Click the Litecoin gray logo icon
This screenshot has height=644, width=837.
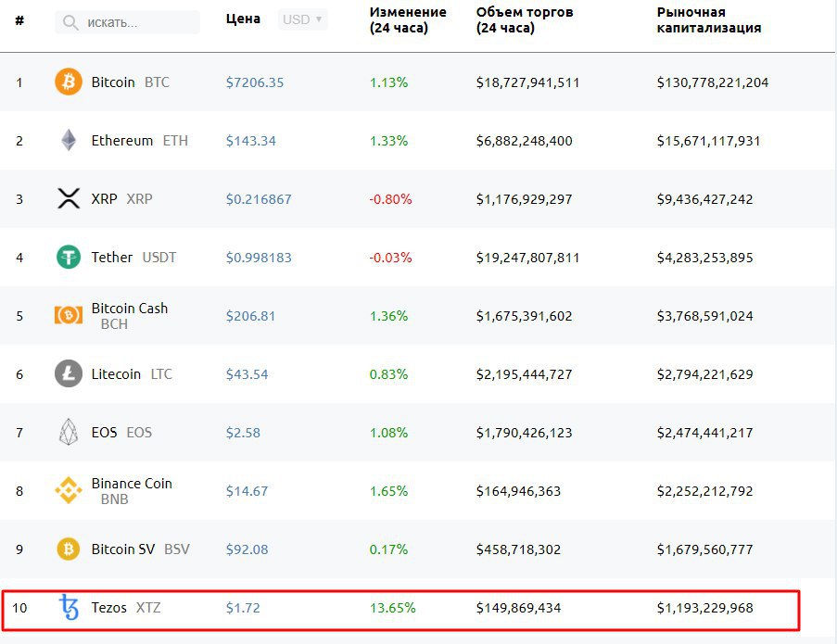point(69,373)
